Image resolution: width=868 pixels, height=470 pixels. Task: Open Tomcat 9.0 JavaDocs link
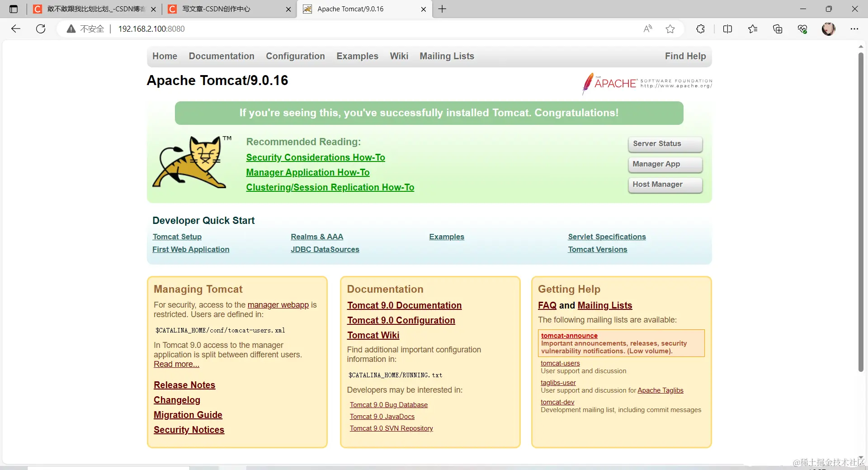pos(382,417)
